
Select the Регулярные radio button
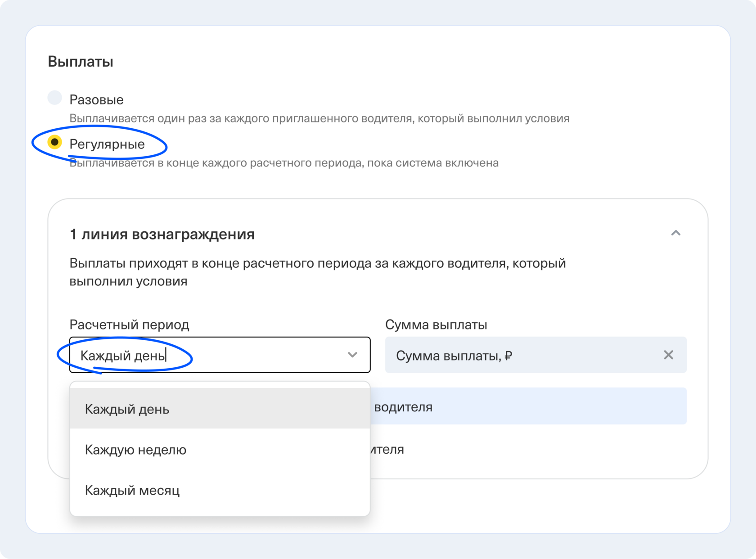click(55, 142)
